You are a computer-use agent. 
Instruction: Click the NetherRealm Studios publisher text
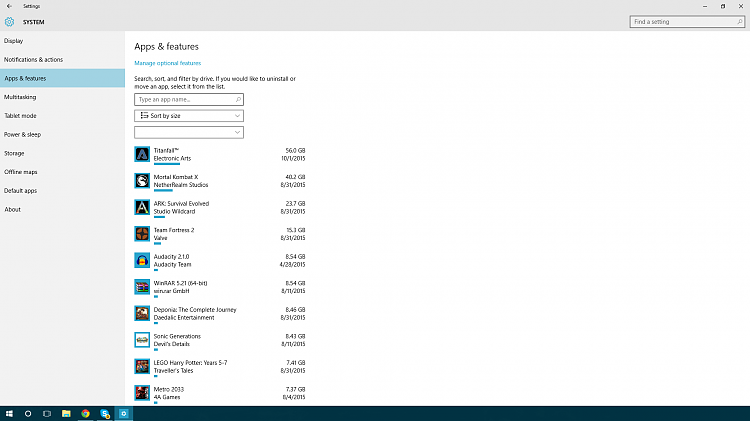(181, 185)
